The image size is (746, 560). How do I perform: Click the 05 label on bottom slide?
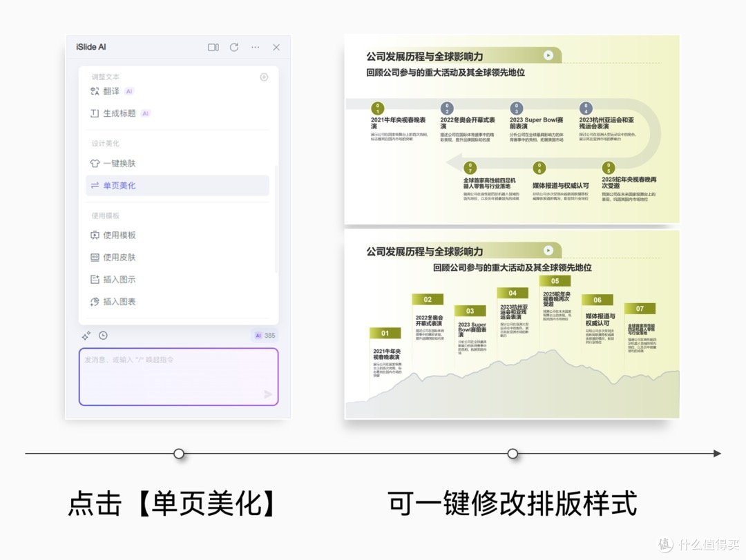(555, 281)
